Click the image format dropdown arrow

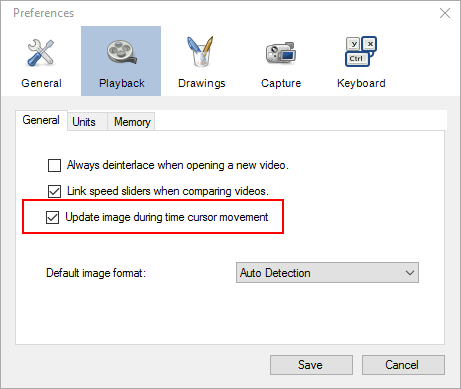pyautogui.click(x=410, y=273)
